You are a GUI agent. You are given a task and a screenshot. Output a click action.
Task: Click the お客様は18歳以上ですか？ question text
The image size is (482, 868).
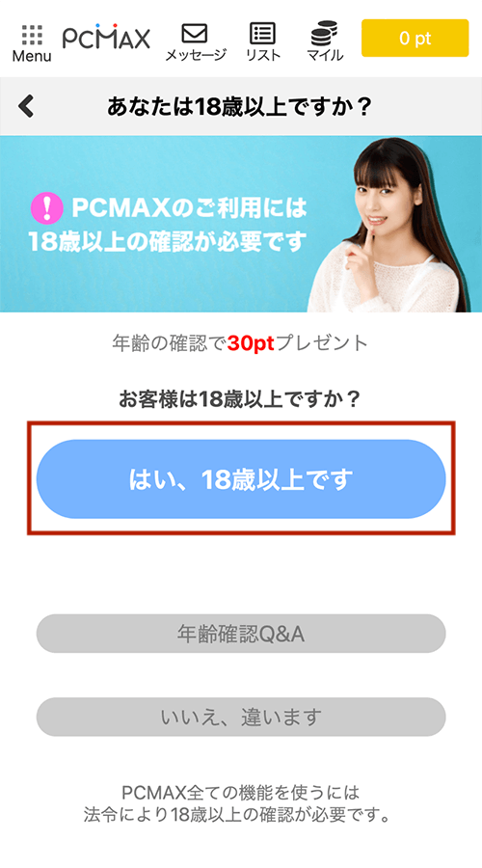240,399
